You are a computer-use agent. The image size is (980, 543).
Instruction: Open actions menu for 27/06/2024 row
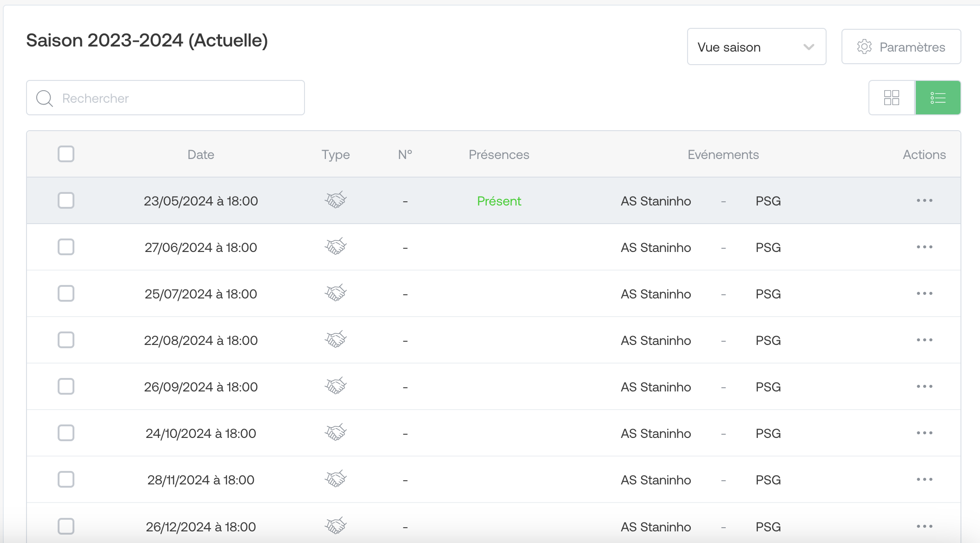(925, 247)
